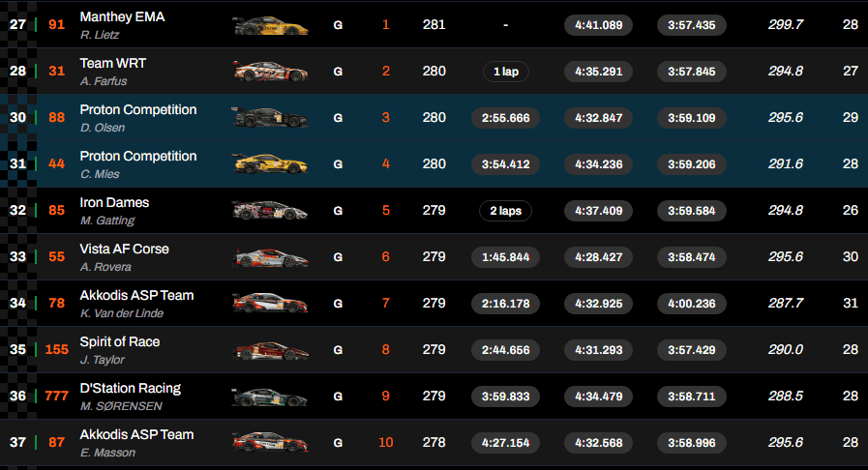
Task: Click the car image in K. Van der Linde's row
Action: 270,304
